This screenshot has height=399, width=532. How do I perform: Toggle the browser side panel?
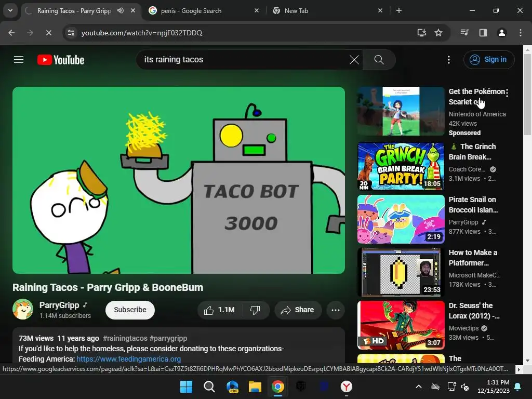[483, 33]
